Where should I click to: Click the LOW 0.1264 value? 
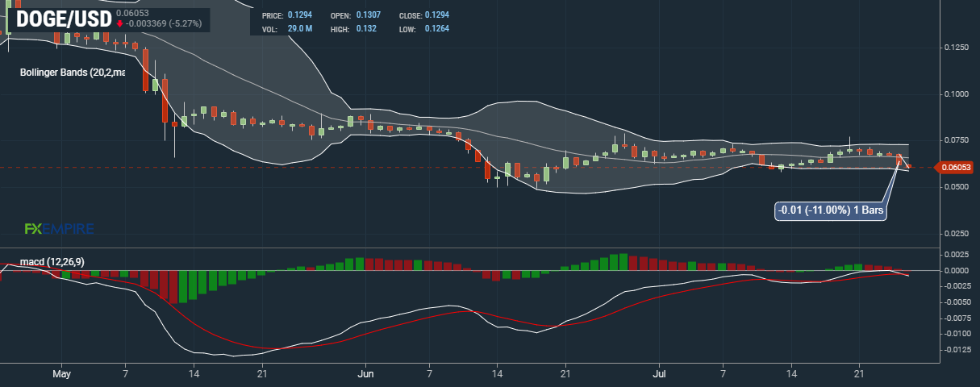point(436,29)
